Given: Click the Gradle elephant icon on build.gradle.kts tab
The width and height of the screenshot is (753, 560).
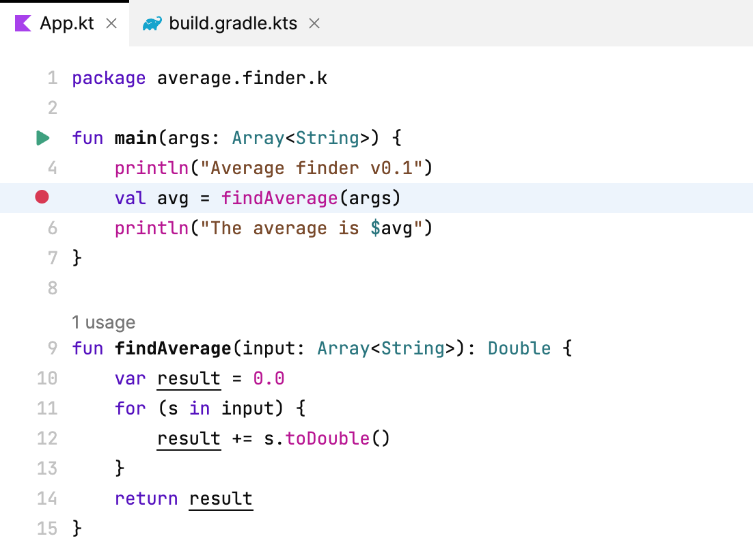Looking at the screenshot, I should point(152,23).
